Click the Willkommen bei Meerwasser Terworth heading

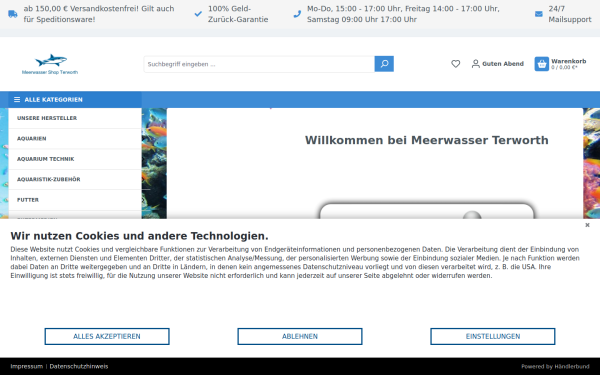(426, 140)
